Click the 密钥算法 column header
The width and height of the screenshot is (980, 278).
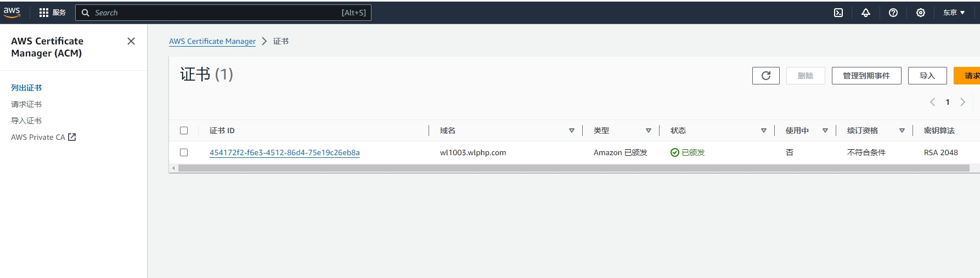(939, 131)
